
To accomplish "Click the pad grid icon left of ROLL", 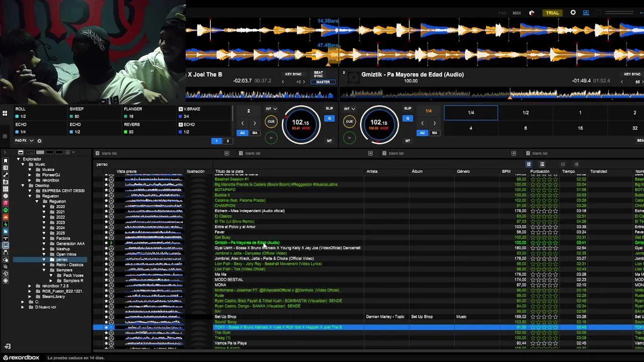I will coord(5,113).
